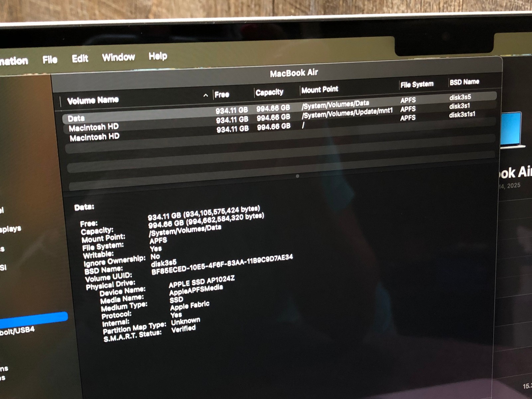Click the AppleAPFSMedia media name value

point(196,290)
